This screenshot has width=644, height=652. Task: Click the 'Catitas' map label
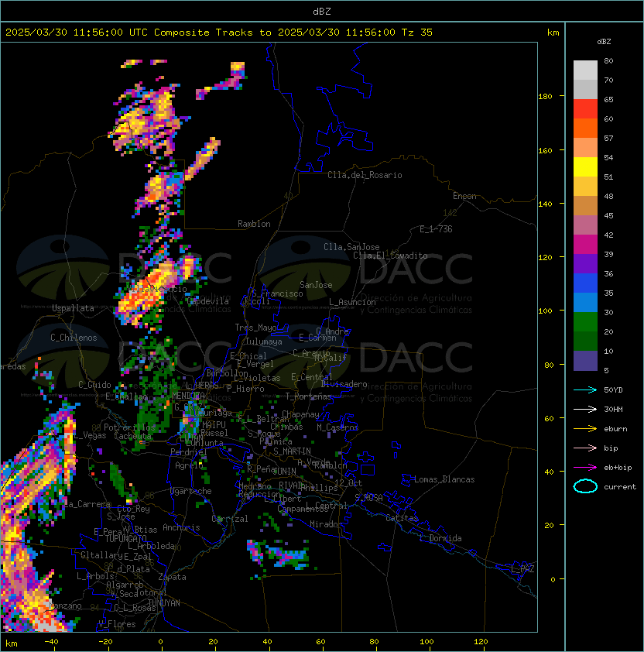pyautogui.click(x=402, y=518)
